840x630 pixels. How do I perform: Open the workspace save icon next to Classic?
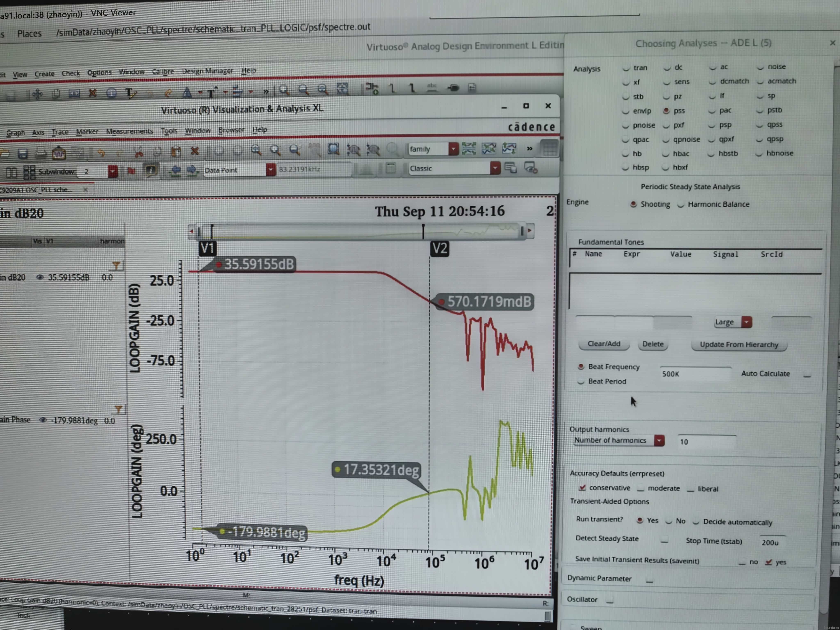(x=510, y=168)
